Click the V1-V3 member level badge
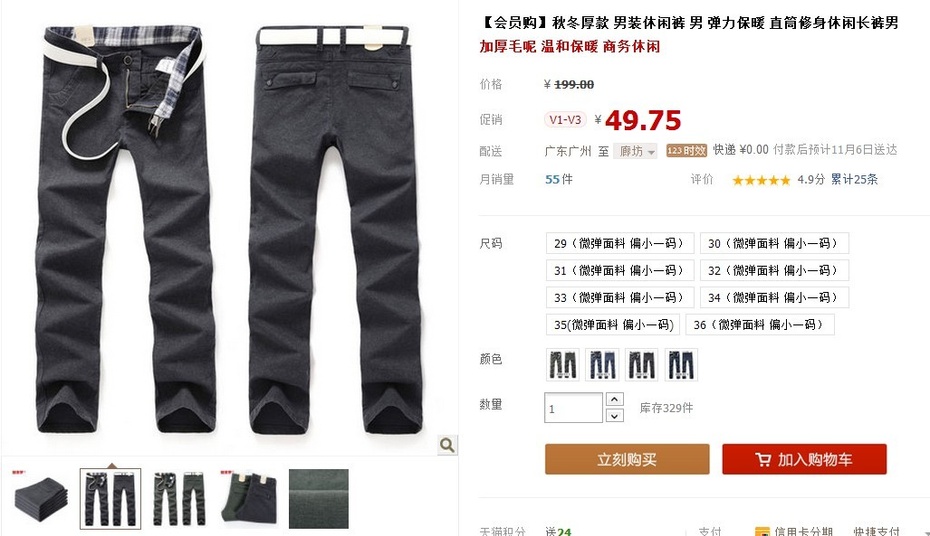Image resolution: width=930 pixels, height=536 pixels. (565, 120)
